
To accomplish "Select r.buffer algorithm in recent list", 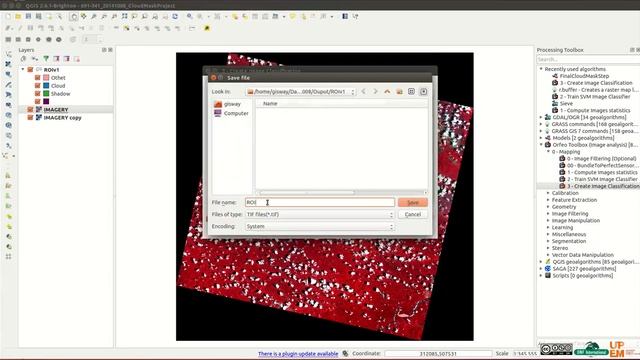I will [x=598, y=90].
